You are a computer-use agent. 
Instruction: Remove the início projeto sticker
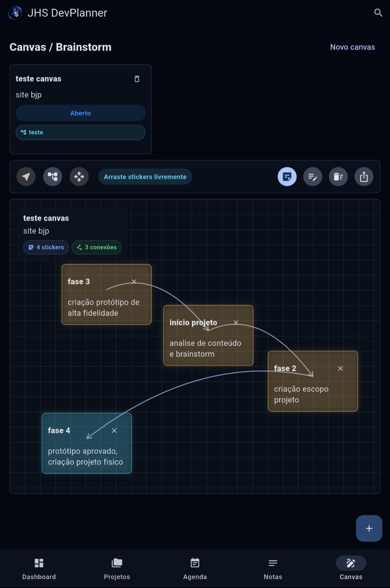[x=236, y=322]
